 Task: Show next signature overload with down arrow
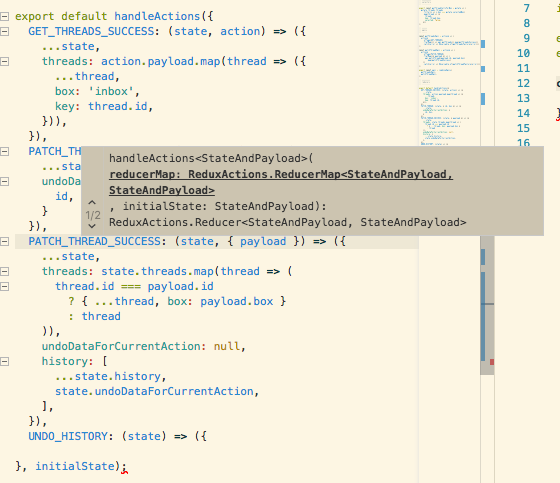click(92, 226)
